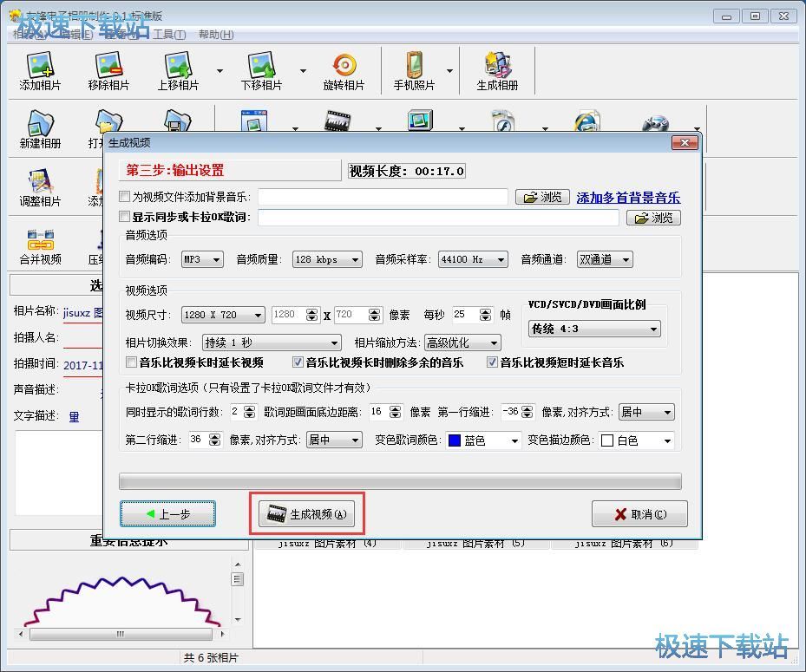Tick 显示同步或卡拉OK歌词 checkbox

pos(124,216)
